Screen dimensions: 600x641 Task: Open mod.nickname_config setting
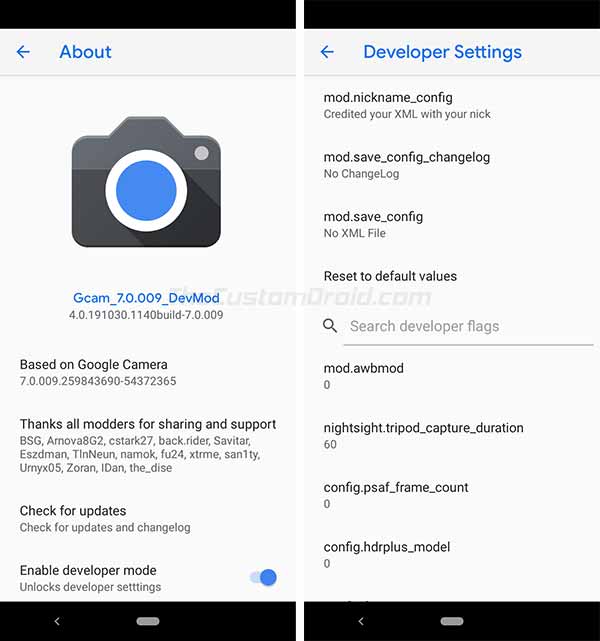452,105
